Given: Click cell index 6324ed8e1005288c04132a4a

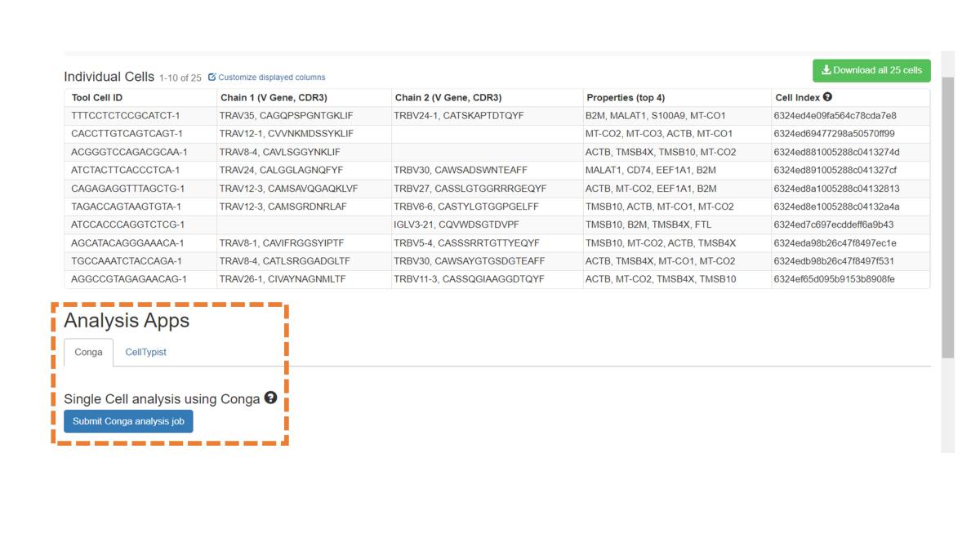Looking at the screenshot, I should click(x=836, y=207).
